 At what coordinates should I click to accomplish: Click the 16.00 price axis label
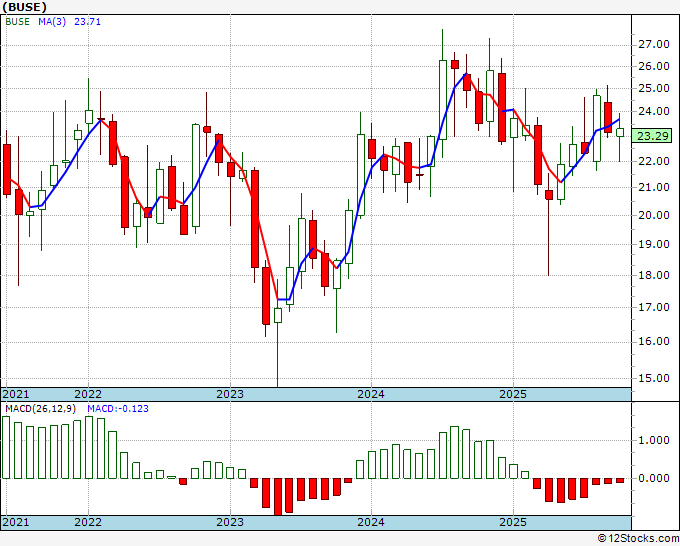pyautogui.click(x=654, y=341)
